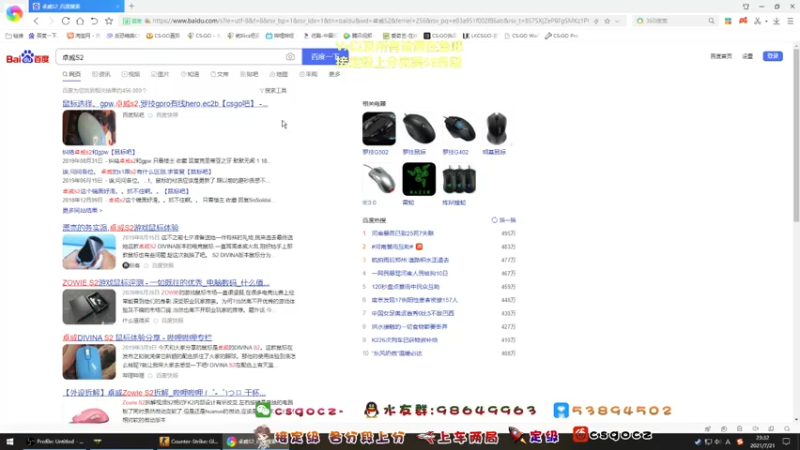Expand the address bar dropdown chevron

pyautogui.click(x=617, y=21)
